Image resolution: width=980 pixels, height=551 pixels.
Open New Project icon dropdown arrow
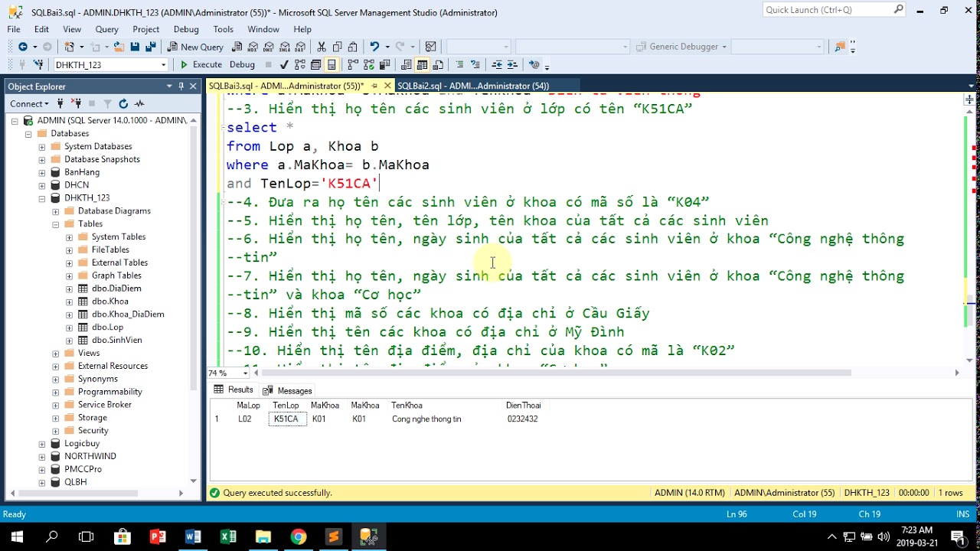pyautogui.click(x=81, y=47)
